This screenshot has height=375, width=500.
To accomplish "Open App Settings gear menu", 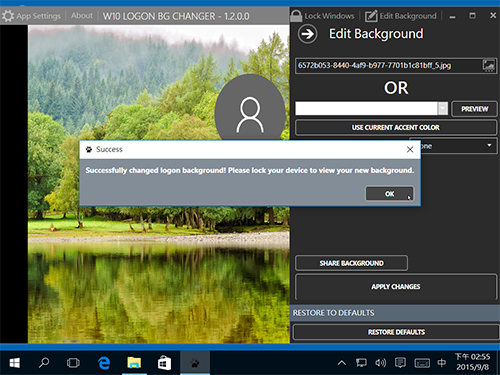I will tap(32, 16).
